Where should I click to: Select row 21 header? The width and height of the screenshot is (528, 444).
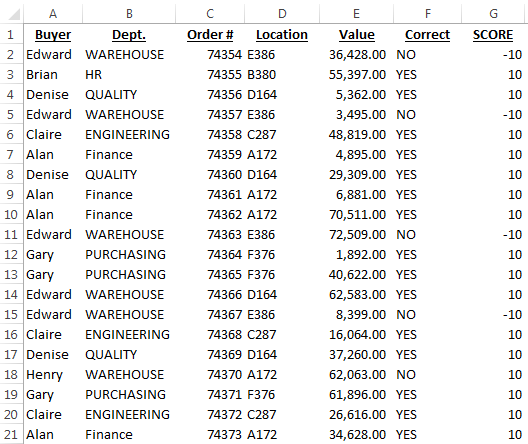tap(11, 435)
